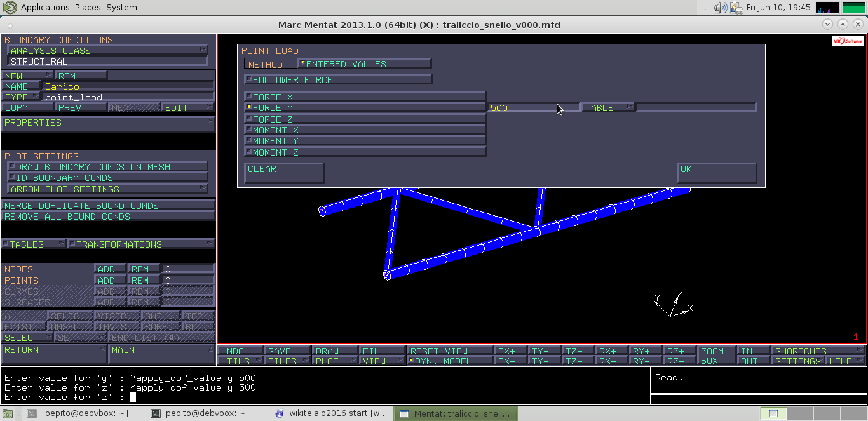Enable the MOMENT Z component
This screenshot has height=421, width=868.
[365, 152]
